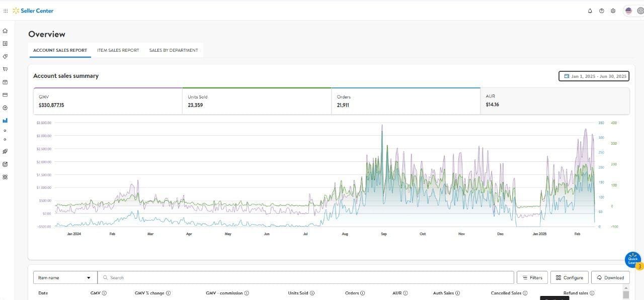This screenshot has height=300, width=644.
Task: Open settings gear in top bar
Action: tap(613, 11)
